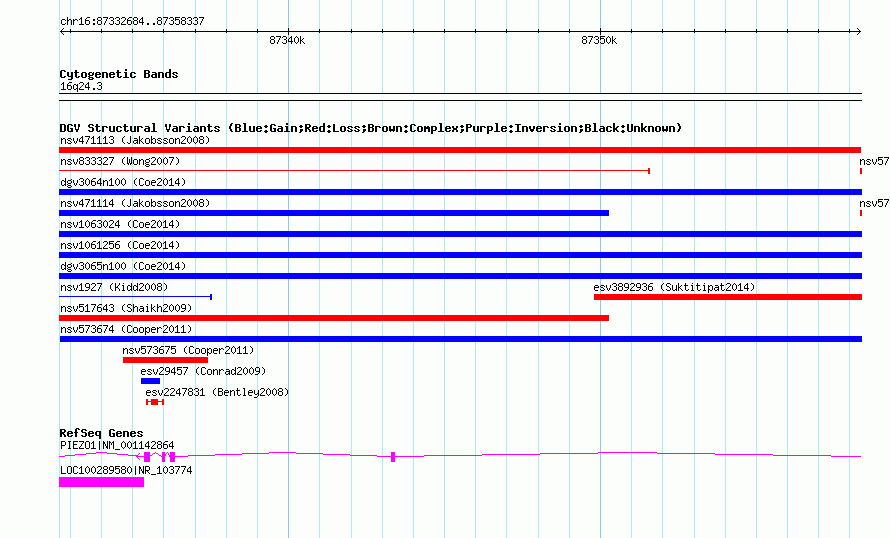
Task: Click the esv29457 (Conrad2009) label
Action: 203,371
